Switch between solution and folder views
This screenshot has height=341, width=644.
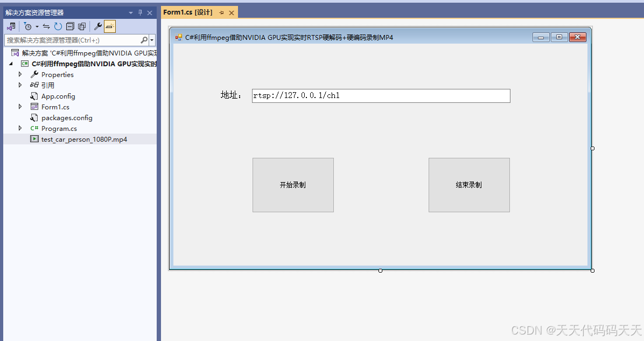pos(11,27)
